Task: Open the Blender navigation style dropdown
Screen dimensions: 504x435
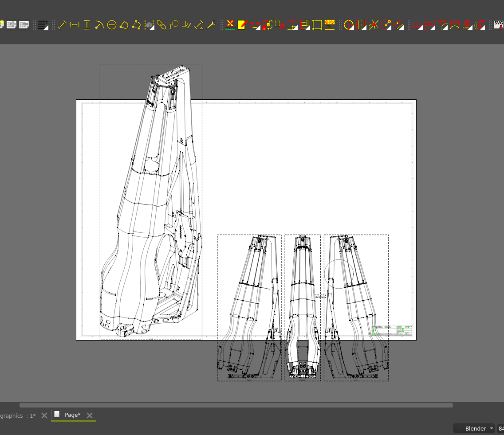Action: 474,429
